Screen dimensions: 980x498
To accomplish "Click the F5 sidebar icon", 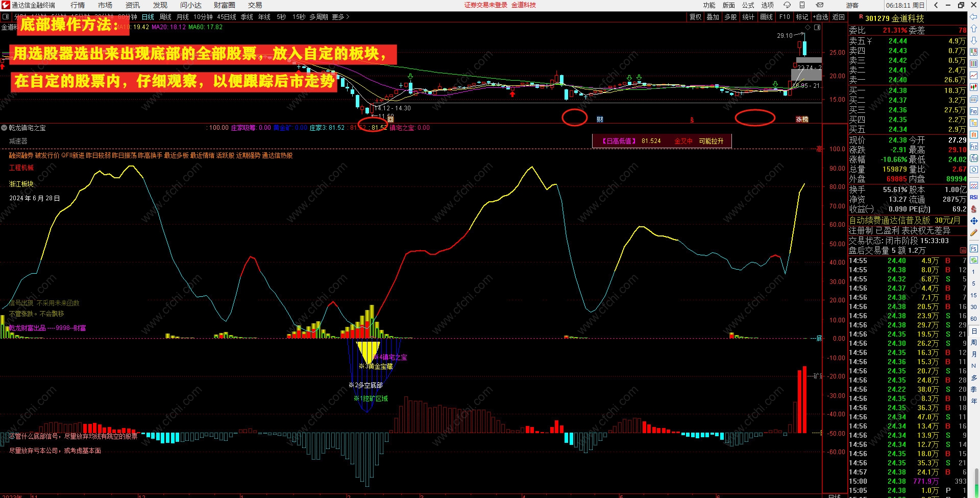I will [x=974, y=248].
